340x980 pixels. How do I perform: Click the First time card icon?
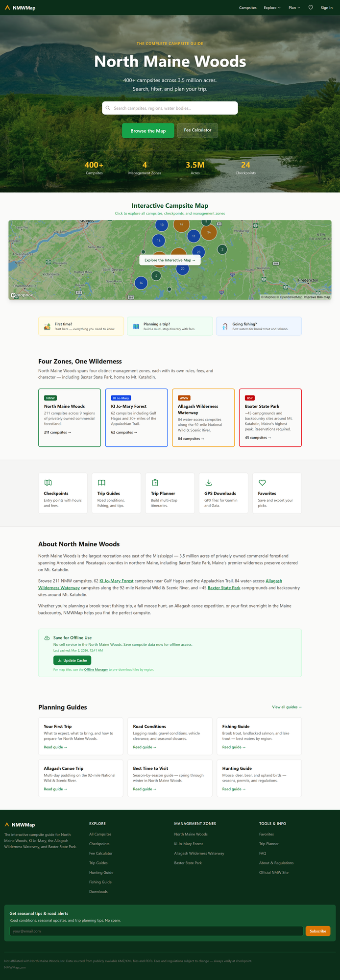47,326
